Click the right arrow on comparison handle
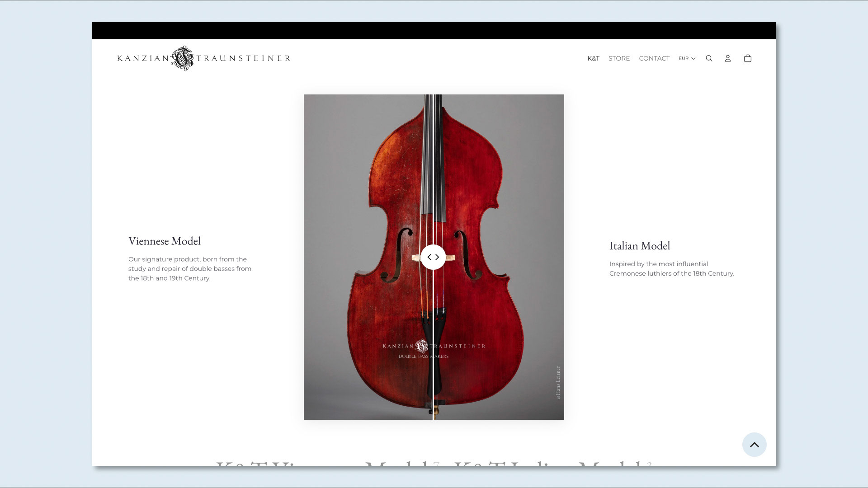This screenshot has height=488, width=868. (x=438, y=257)
